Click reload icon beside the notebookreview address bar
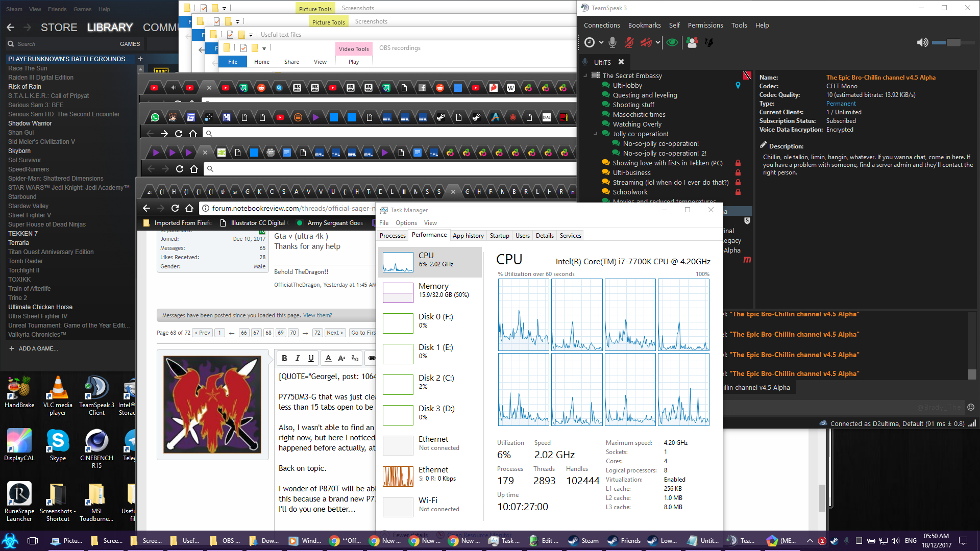 175,208
